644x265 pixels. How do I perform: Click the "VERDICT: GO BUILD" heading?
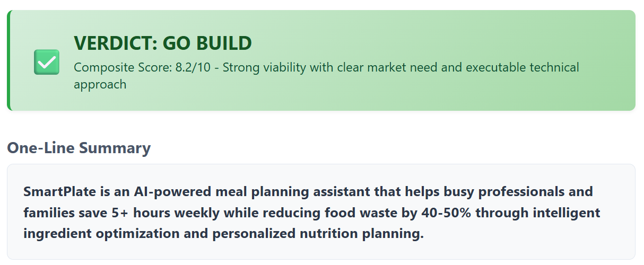click(162, 43)
